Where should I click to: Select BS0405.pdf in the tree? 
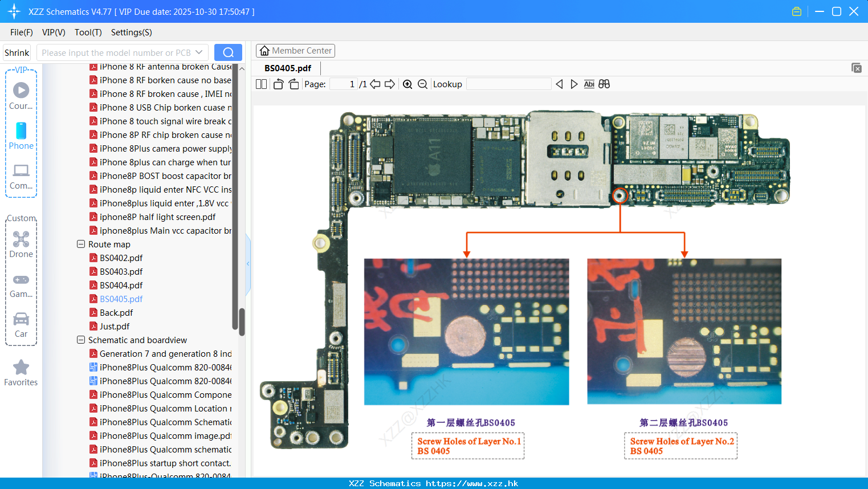tap(121, 299)
